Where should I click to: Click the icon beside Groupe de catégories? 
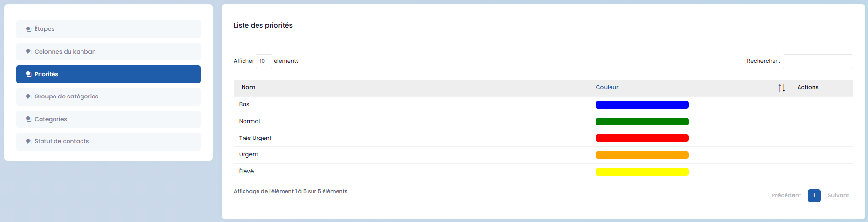point(28,97)
